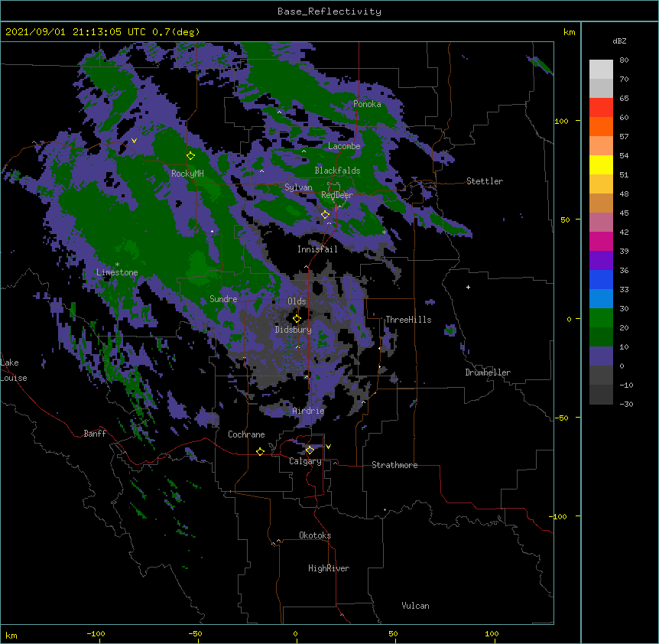The height and width of the screenshot is (644, 659).
Task: Pick the bright orange swatch between 60 and 57
Action: point(601,126)
